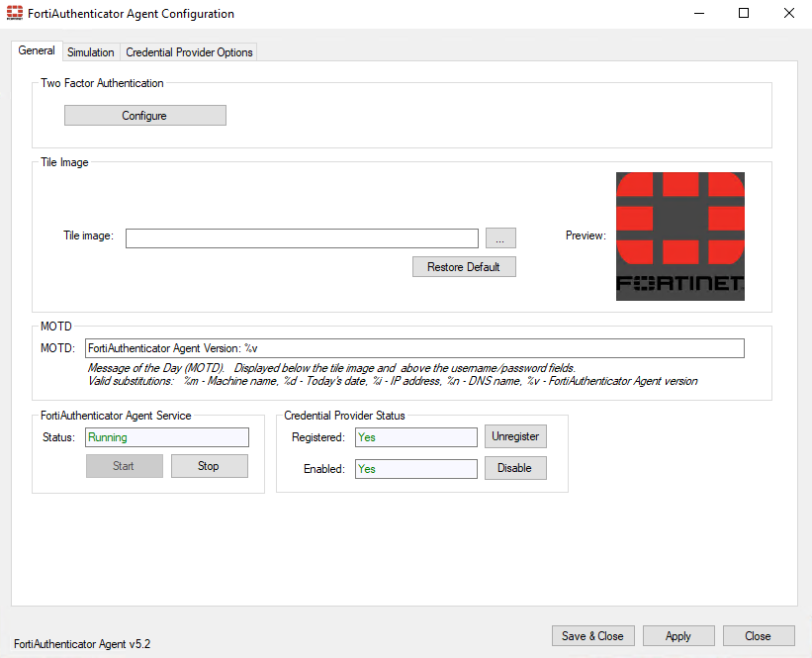This screenshot has width=812, height=658.
Task: Select the Registered status field showing Yes
Action: tap(415, 436)
